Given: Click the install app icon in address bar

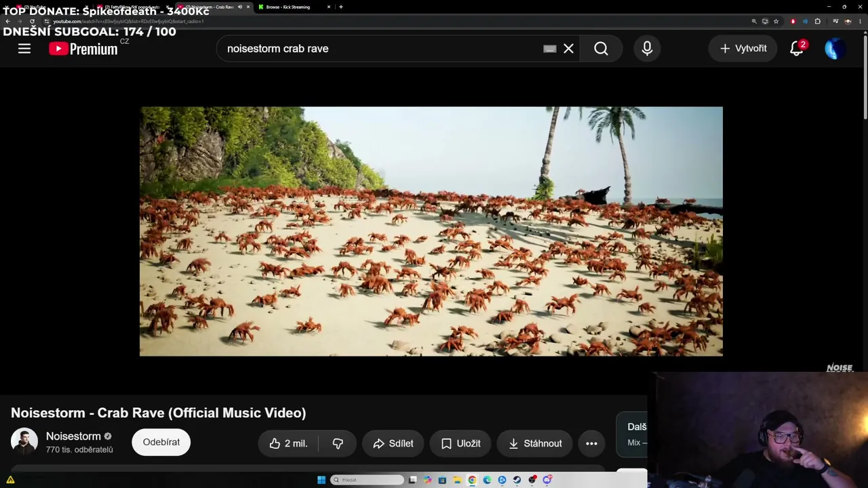Looking at the screenshot, I should (x=765, y=21).
